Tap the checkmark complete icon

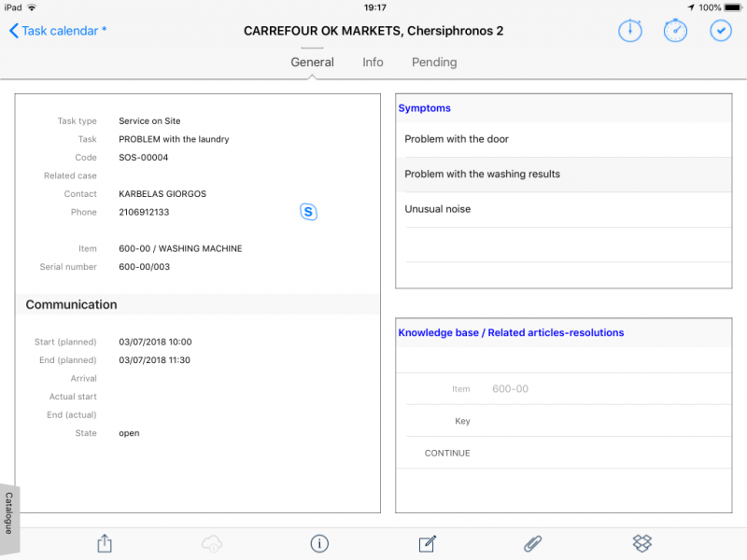(x=720, y=31)
